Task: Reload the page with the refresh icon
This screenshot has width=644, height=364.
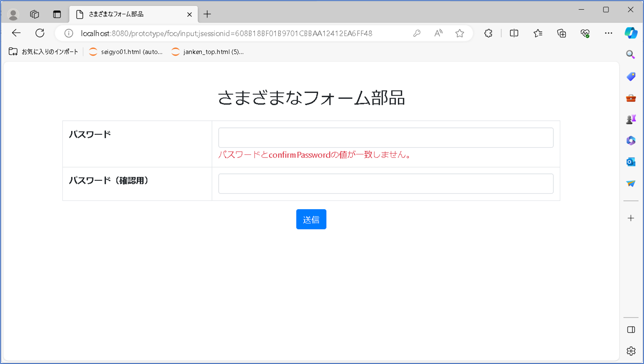Action: (x=40, y=33)
